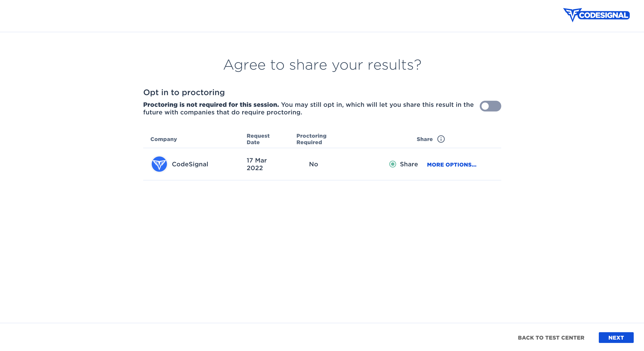Click the Share column header text
This screenshot has height=351, width=644.
[424, 139]
